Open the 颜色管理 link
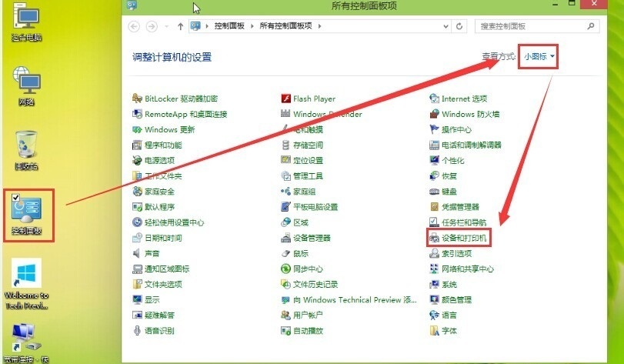 coord(457,300)
